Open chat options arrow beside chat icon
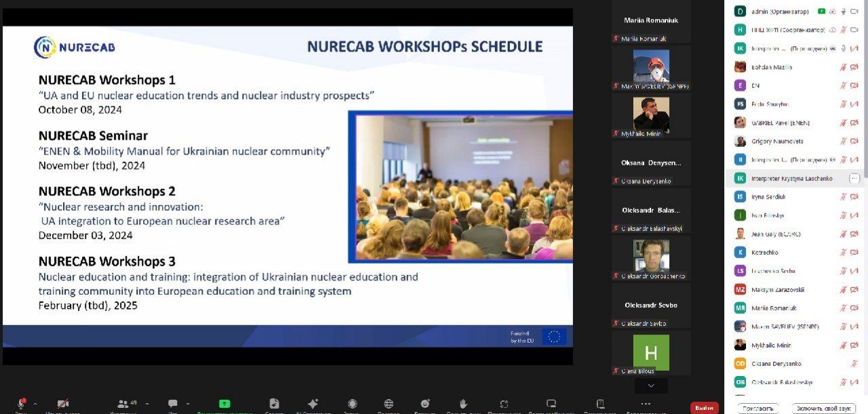The width and height of the screenshot is (868, 414). pos(189,403)
